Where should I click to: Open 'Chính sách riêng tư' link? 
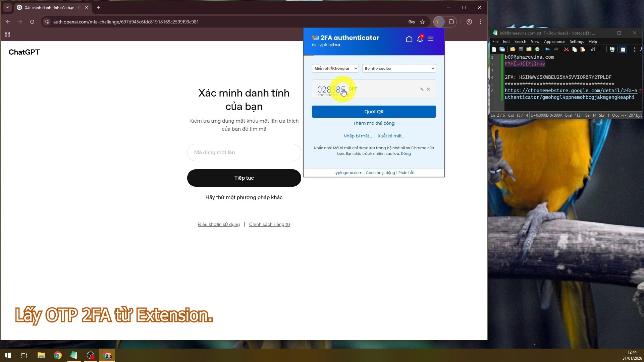pos(270,225)
